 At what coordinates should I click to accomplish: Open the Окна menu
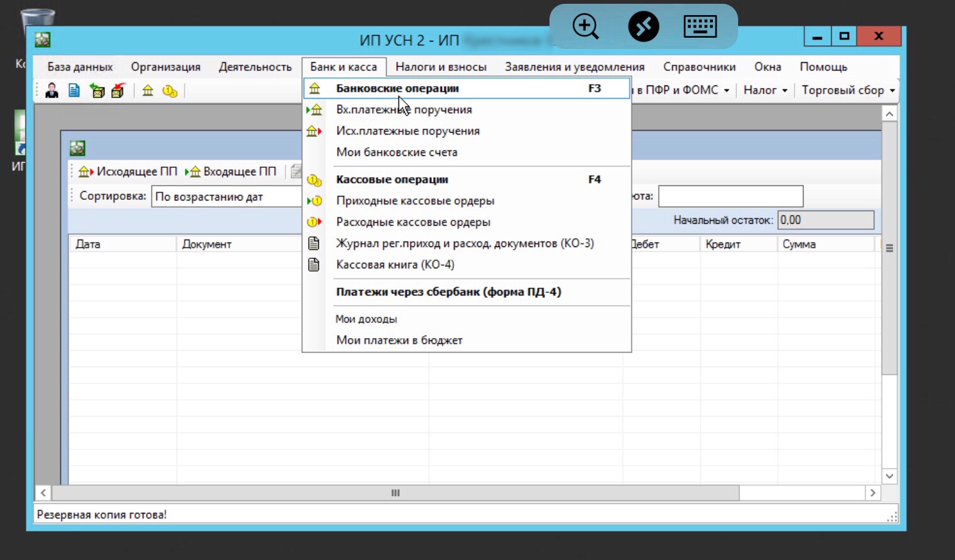pyautogui.click(x=768, y=67)
